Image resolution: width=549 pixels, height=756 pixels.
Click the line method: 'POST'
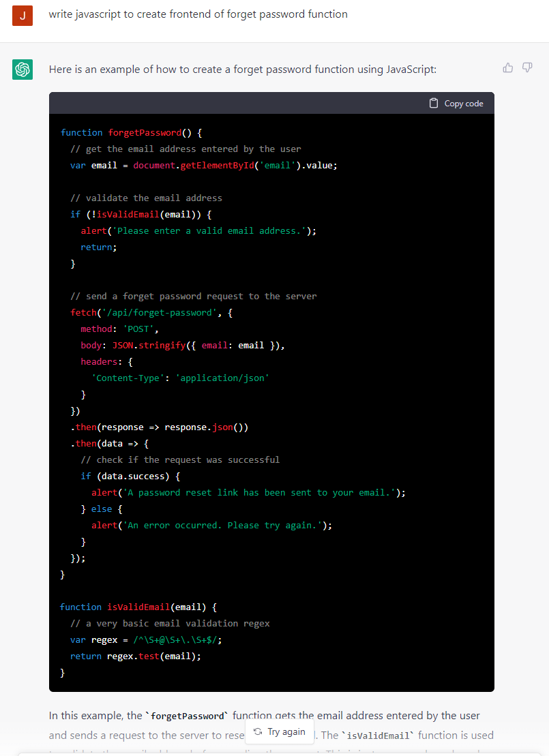point(119,329)
